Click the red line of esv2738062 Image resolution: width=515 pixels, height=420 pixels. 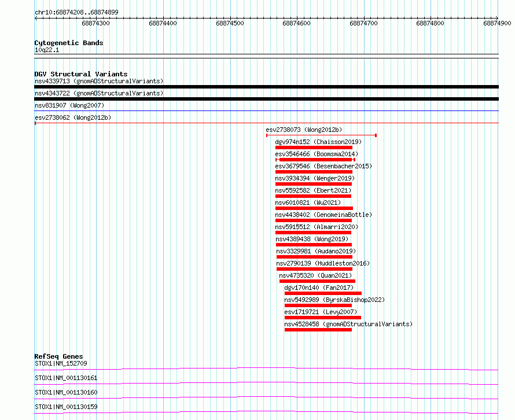[x=266, y=123]
